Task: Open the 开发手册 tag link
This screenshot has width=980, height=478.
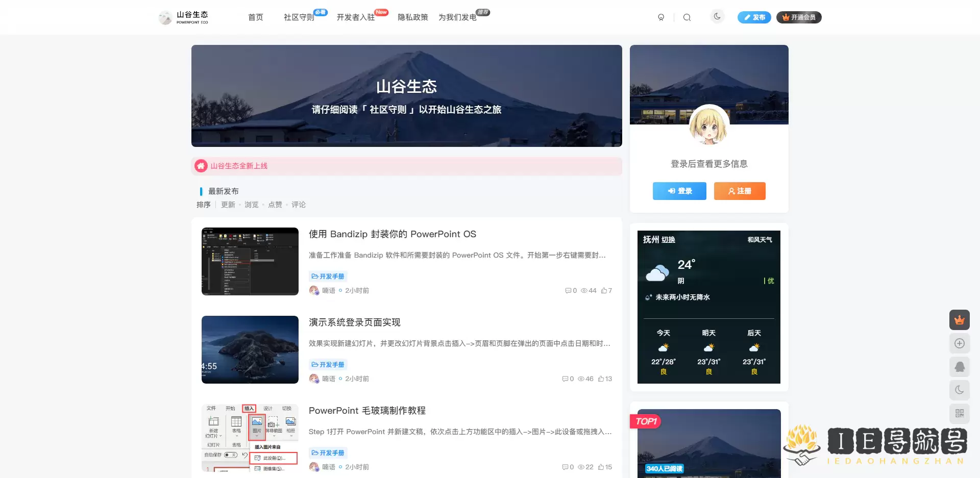Action: coord(329,276)
